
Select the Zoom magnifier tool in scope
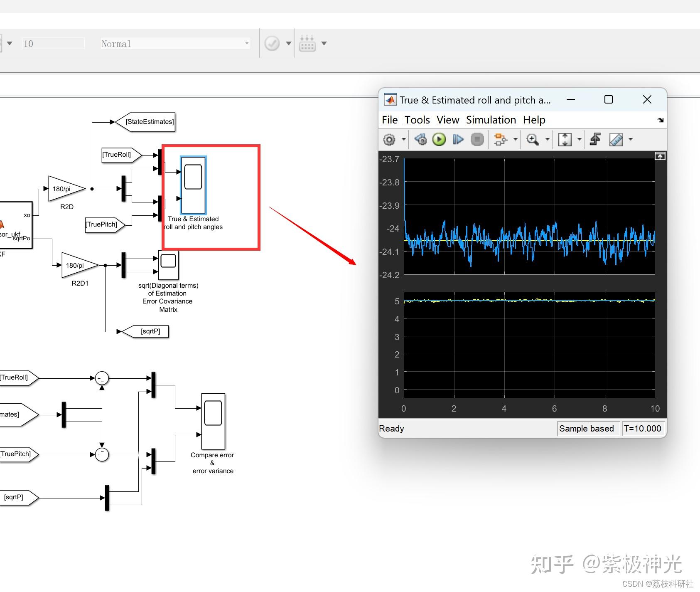[533, 139]
